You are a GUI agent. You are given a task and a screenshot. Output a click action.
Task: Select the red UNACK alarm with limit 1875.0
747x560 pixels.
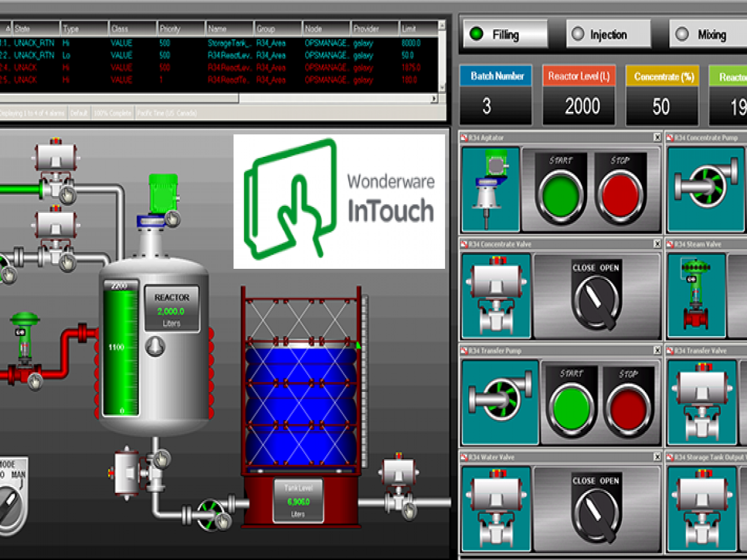coord(218,67)
